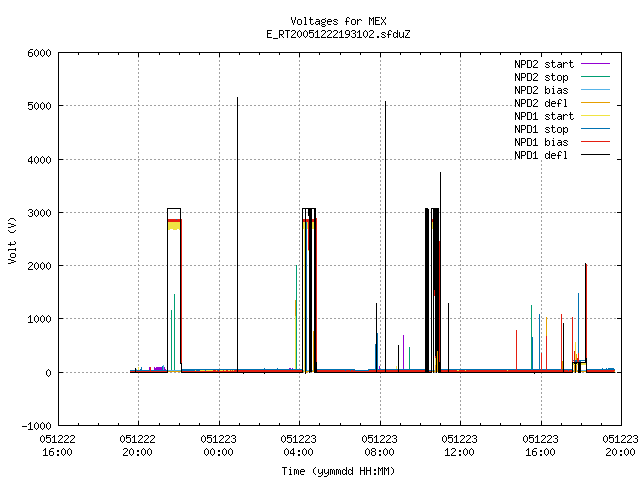Click the 'Volt (V)' y-axis label

[x=12, y=241]
